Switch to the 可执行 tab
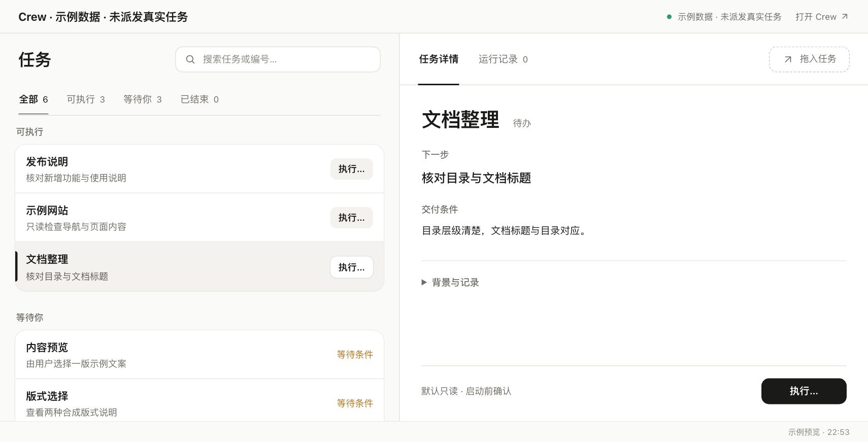The width and height of the screenshot is (868, 442). pos(86,99)
